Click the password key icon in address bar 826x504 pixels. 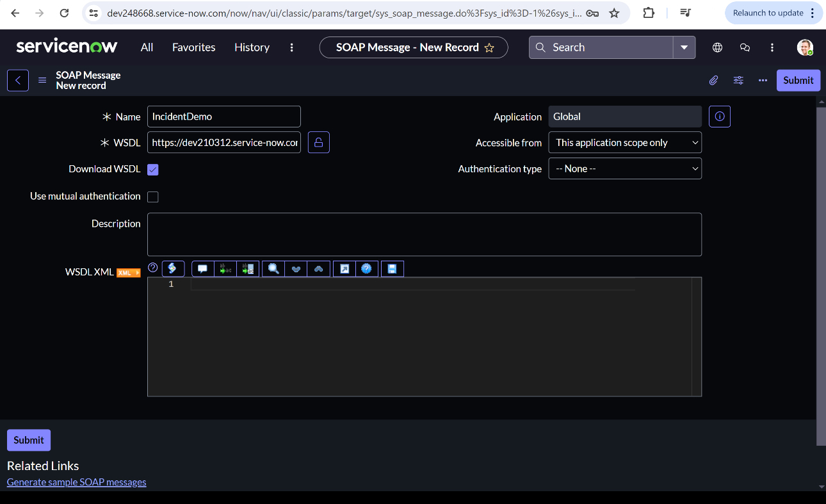pyautogui.click(x=593, y=13)
